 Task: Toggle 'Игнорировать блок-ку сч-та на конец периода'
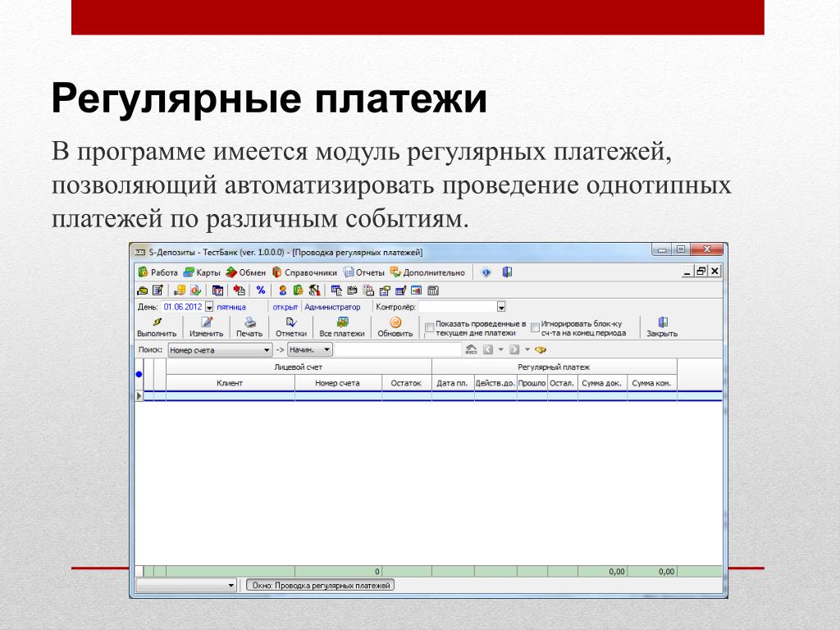pos(535,328)
